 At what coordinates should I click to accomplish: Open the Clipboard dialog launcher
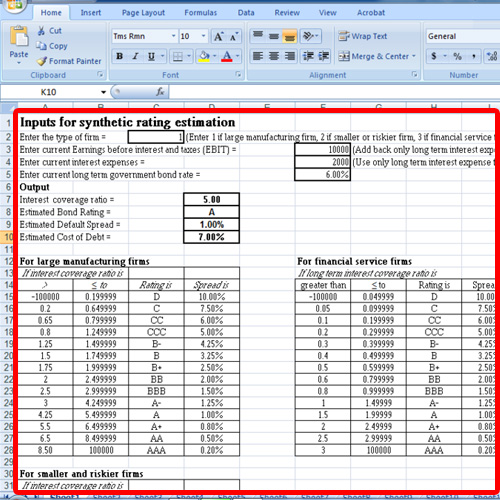click(100, 74)
